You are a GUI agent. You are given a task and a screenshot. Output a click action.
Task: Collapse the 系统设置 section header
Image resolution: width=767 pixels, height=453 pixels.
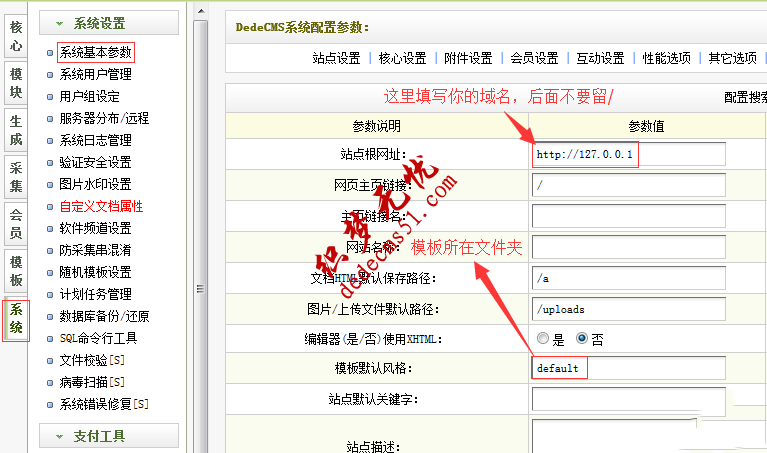pyautogui.click(x=109, y=23)
